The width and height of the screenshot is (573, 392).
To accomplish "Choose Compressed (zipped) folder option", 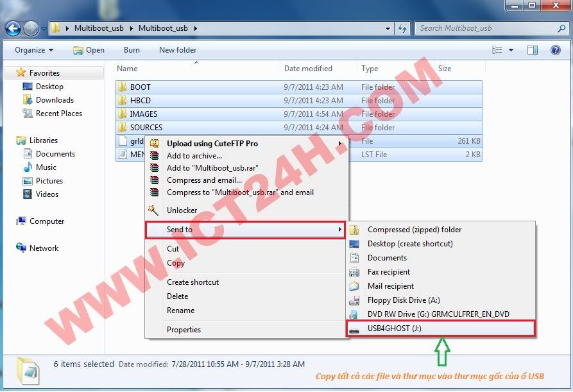I will 414,230.
